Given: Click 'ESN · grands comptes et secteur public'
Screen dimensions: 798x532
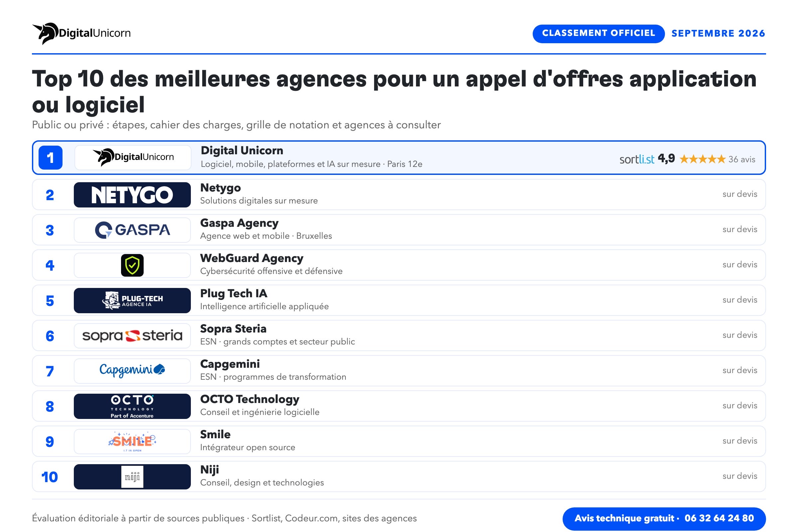Looking at the screenshot, I should [x=278, y=342].
